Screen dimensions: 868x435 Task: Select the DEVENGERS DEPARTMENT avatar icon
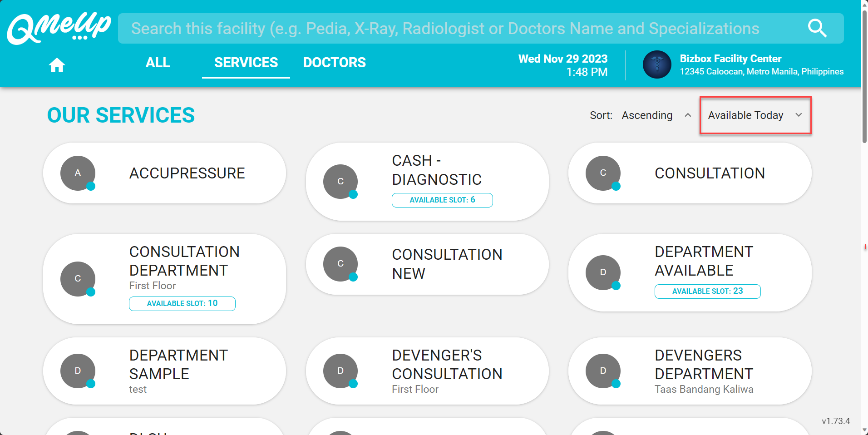[x=603, y=371]
